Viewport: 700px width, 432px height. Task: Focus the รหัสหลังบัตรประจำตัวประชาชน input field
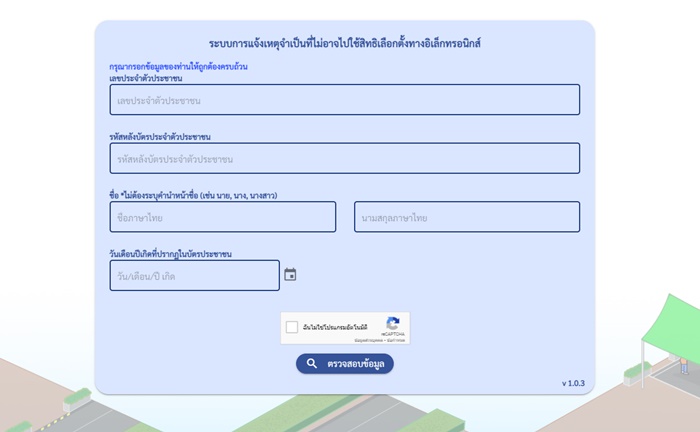tap(345, 158)
